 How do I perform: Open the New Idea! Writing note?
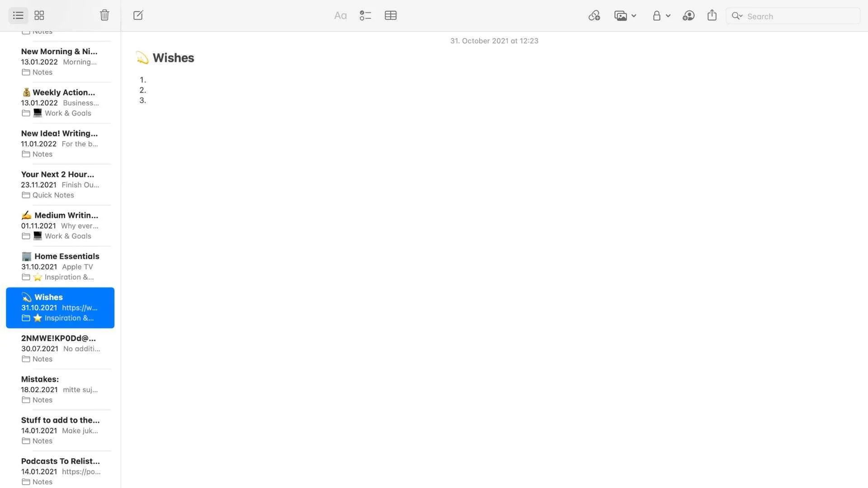[60, 144]
